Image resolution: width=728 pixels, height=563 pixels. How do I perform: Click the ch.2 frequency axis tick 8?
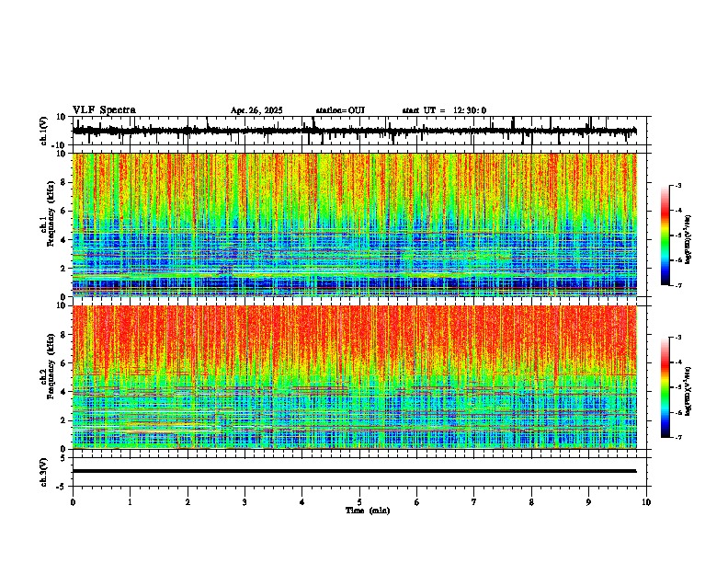pyautogui.click(x=64, y=335)
